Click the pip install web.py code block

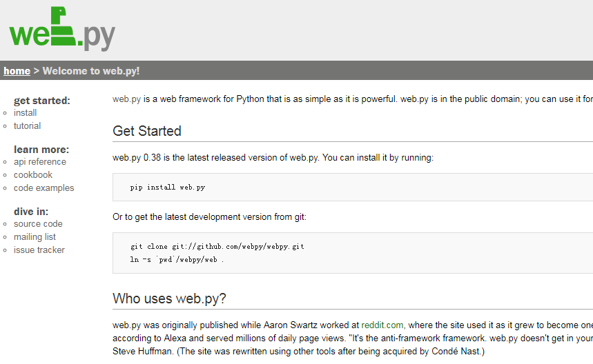(168, 188)
